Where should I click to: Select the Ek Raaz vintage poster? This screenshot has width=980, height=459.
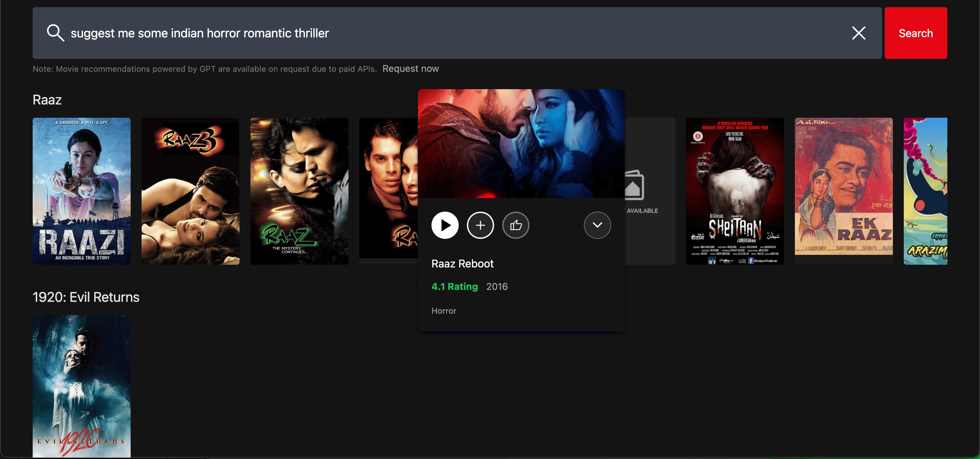(x=843, y=186)
